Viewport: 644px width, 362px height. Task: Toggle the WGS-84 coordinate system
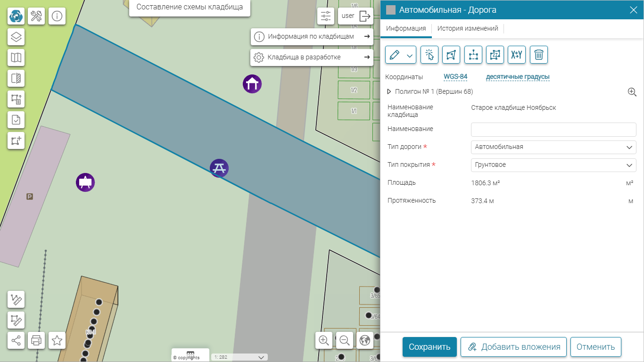click(x=455, y=77)
